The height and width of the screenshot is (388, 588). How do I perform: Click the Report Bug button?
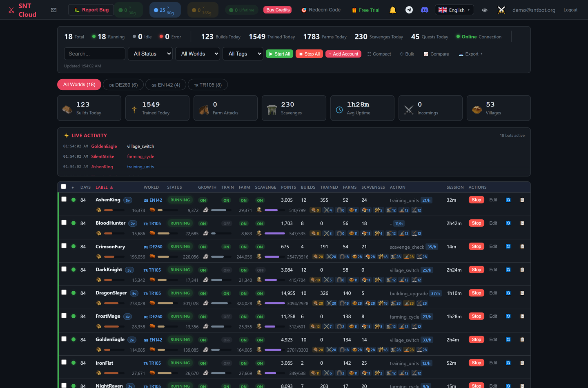[91, 10]
